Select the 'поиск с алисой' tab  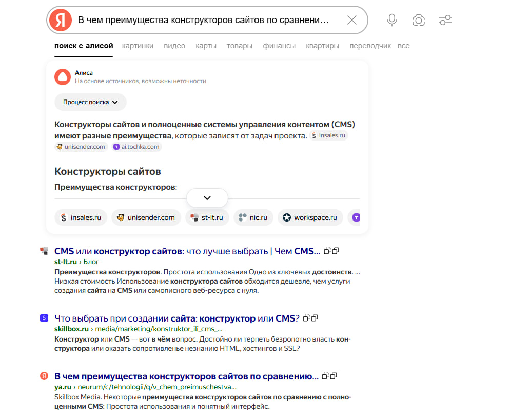pos(84,46)
